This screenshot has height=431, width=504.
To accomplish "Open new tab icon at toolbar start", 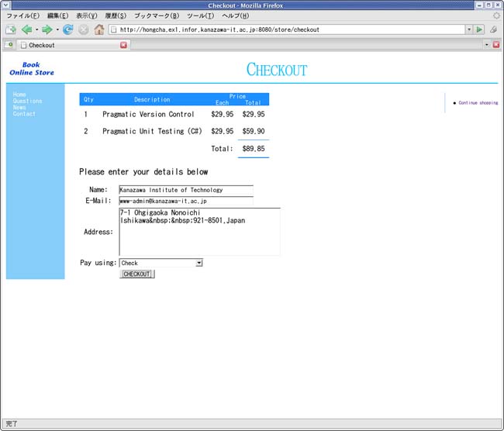I will point(10,29).
